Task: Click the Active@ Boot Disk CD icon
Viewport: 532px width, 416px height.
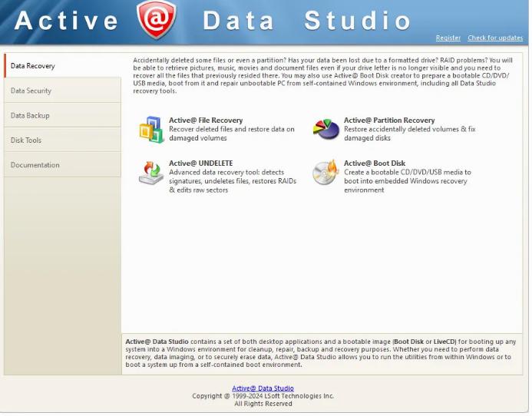Action: (x=325, y=173)
